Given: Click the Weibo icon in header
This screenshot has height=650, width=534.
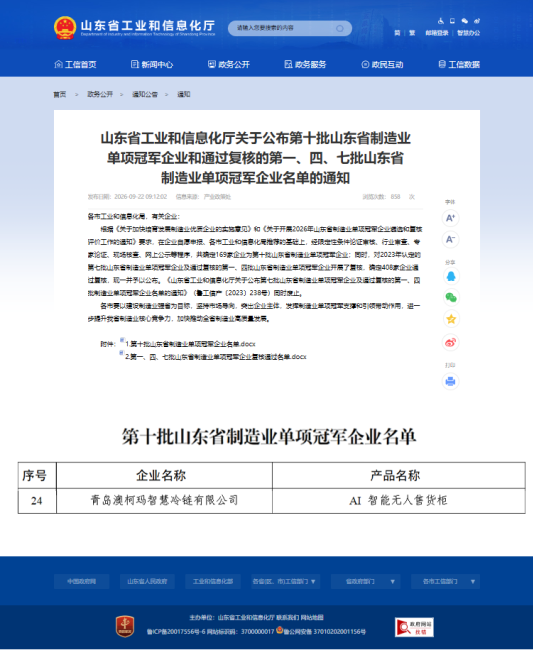Looking at the screenshot, I should click(x=477, y=20).
